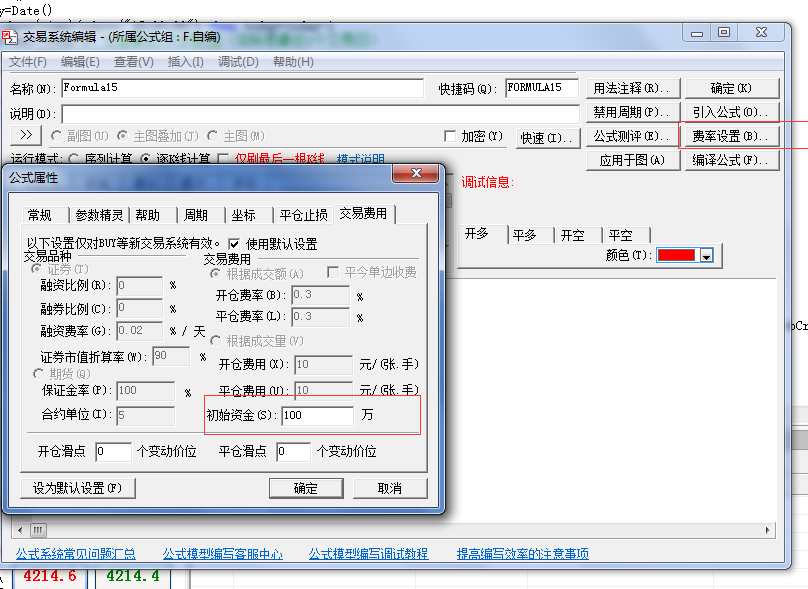Select the 平空 tab
This screenshot has width=808, height=589.
click(x=620, y=235)
